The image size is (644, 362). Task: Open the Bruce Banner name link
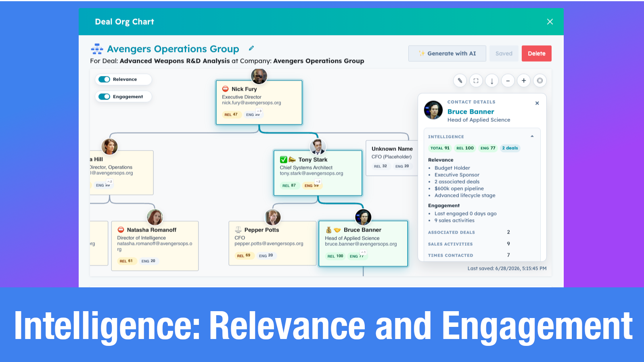point(471,112)
